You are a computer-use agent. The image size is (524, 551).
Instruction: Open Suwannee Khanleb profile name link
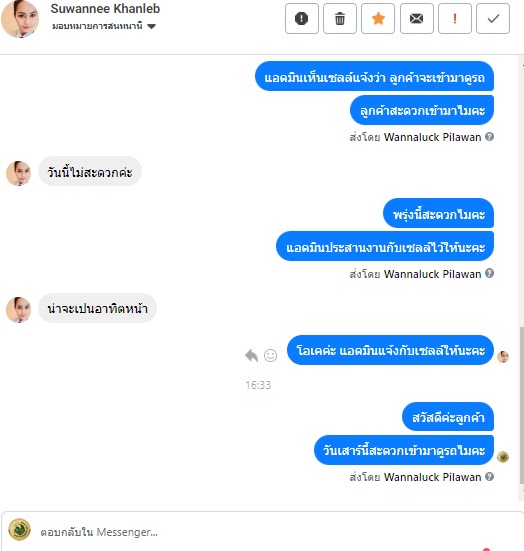105,9
